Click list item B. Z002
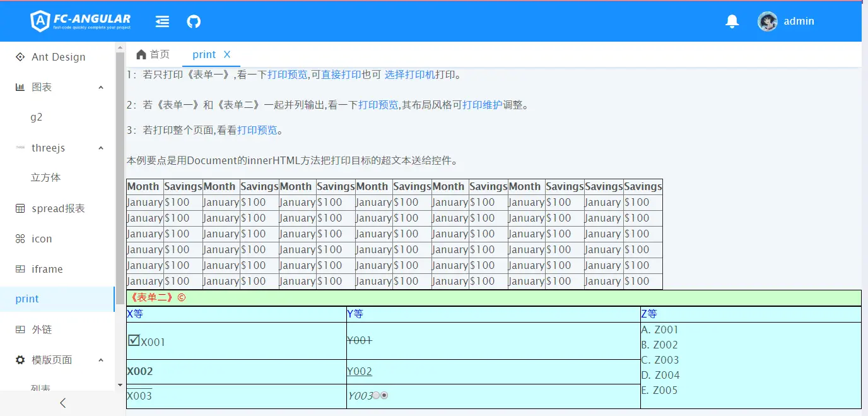 click(660, 345)
